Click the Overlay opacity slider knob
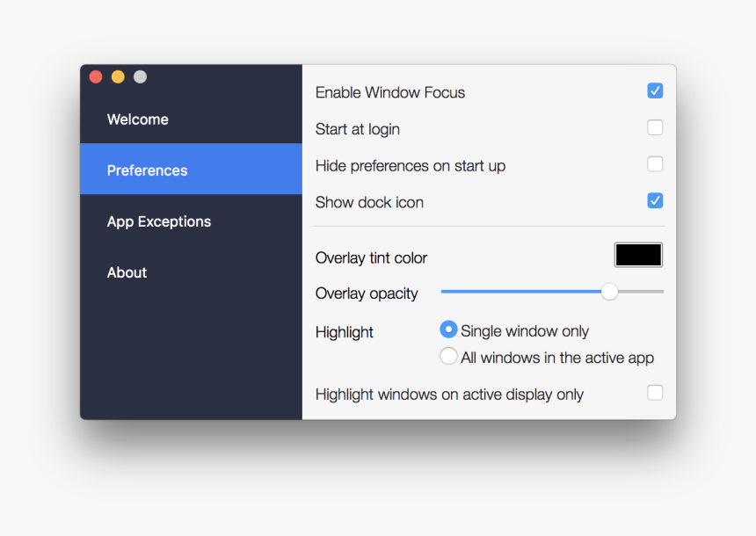Screen dimensions: 756x536 609,292
